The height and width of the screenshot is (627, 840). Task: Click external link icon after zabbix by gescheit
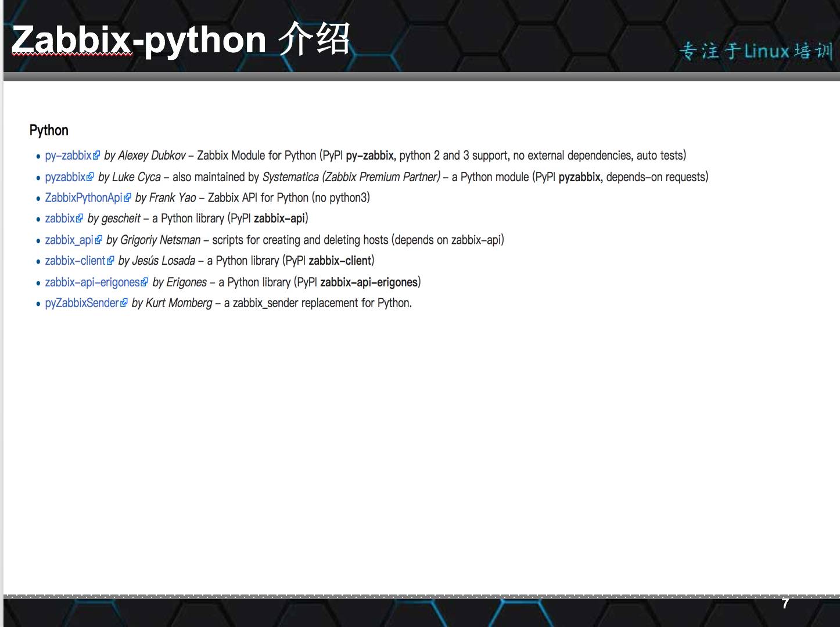(80, 219)
